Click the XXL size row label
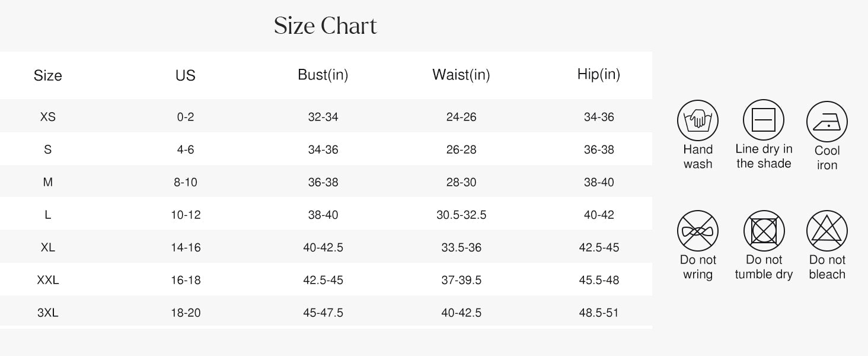The image size is (868, 356). tap(48, 280)
